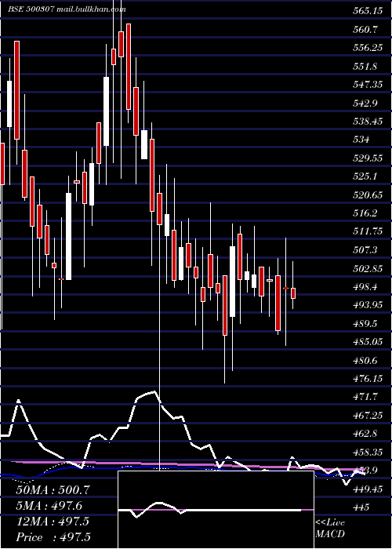
Task: Click the 538.45 price axis label
Action: tap(367, 122)
